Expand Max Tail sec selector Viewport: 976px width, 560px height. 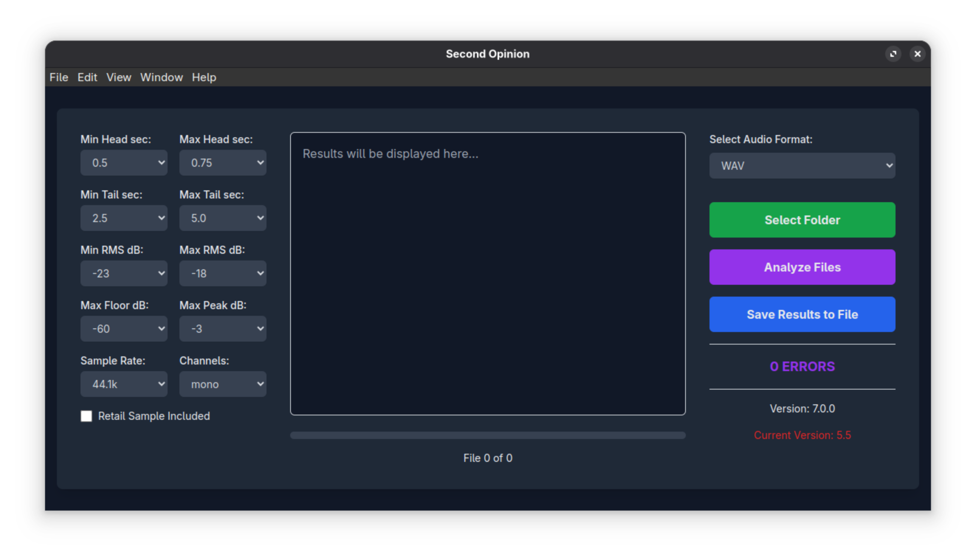pyautogui.click(x=223, y=218)
